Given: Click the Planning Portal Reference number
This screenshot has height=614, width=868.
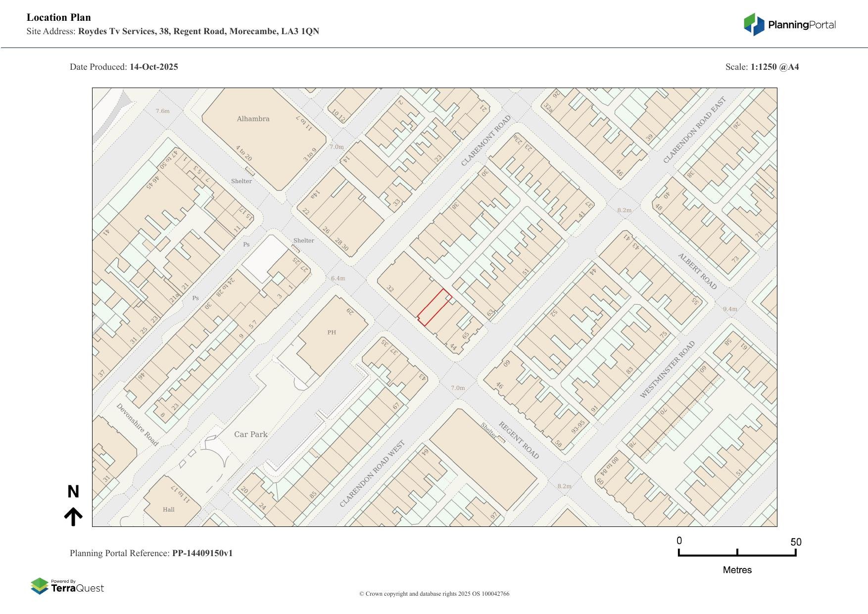Looking at the screenshot, I should point(202,553).
